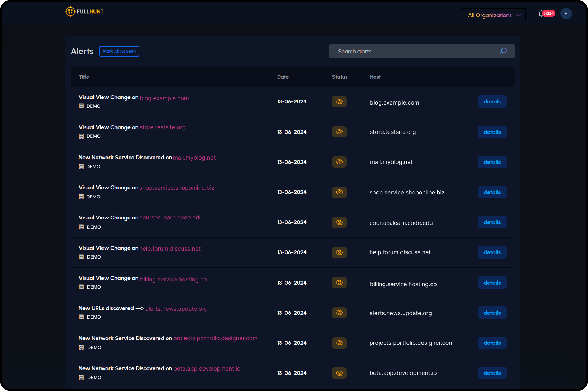Click the search magnifier icon
The width and height of the screenshot is (588, 391).
(x=503, y=51)
